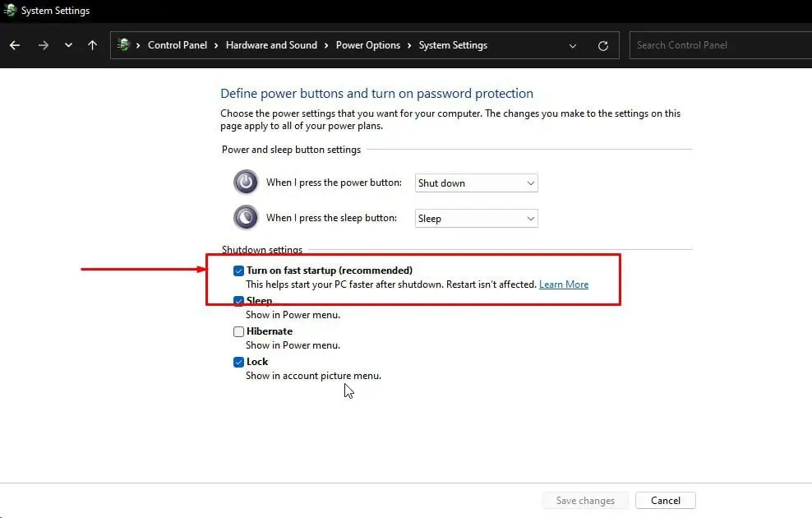This screenshot has width=812, height=518.
Task: Enable the Hibernate checkbox
Action: [238, 331]
